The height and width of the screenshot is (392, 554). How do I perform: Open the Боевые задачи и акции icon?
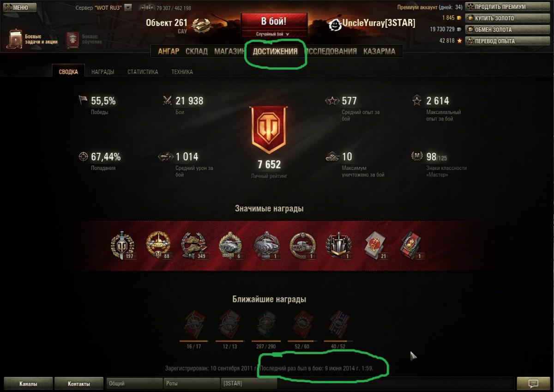(15, 39)
